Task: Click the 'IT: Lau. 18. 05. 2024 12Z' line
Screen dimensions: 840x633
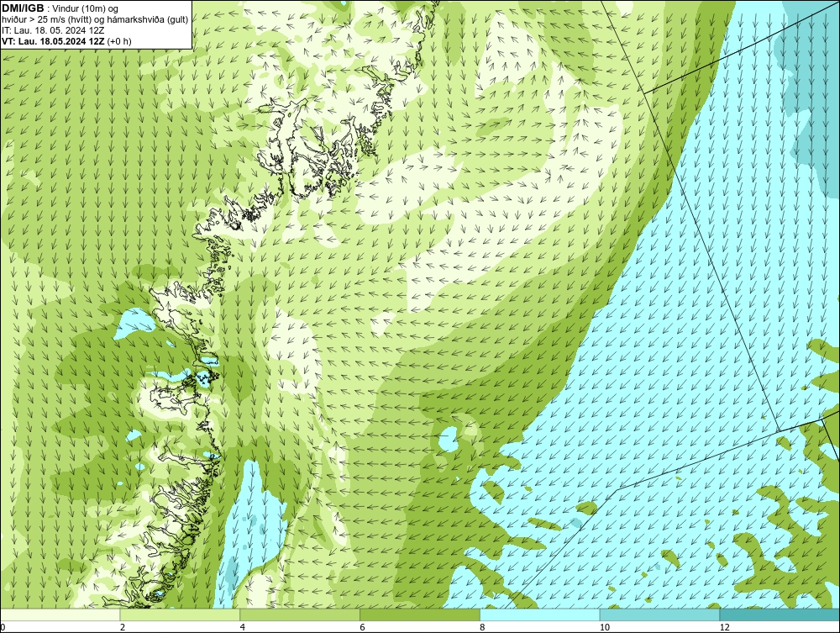Action: [53, 30]
